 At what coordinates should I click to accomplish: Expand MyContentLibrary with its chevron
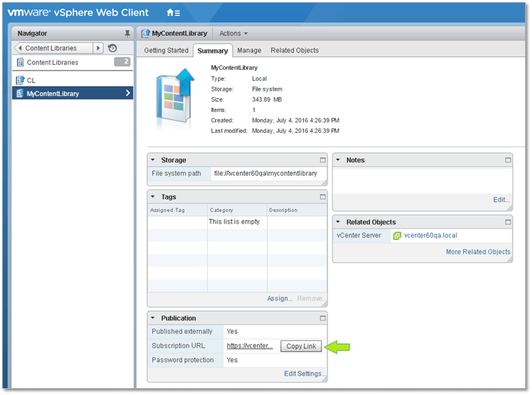[128, 93]
